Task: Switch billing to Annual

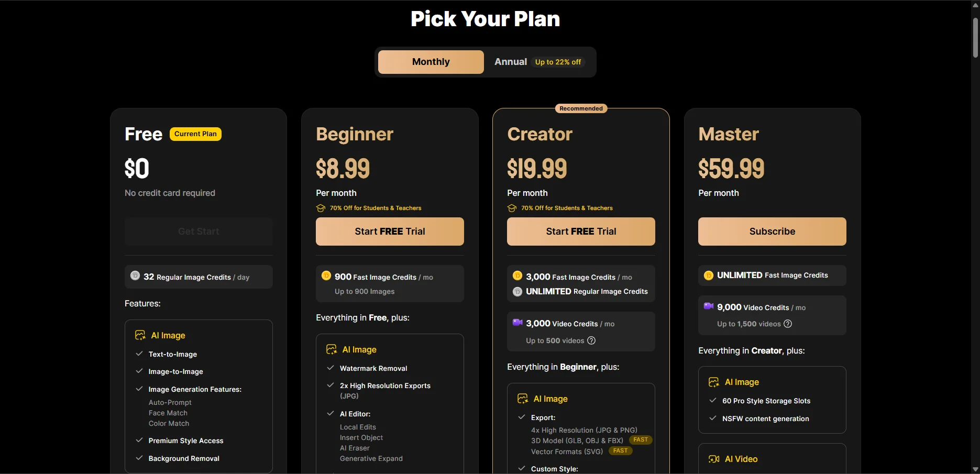Action: 511,62
